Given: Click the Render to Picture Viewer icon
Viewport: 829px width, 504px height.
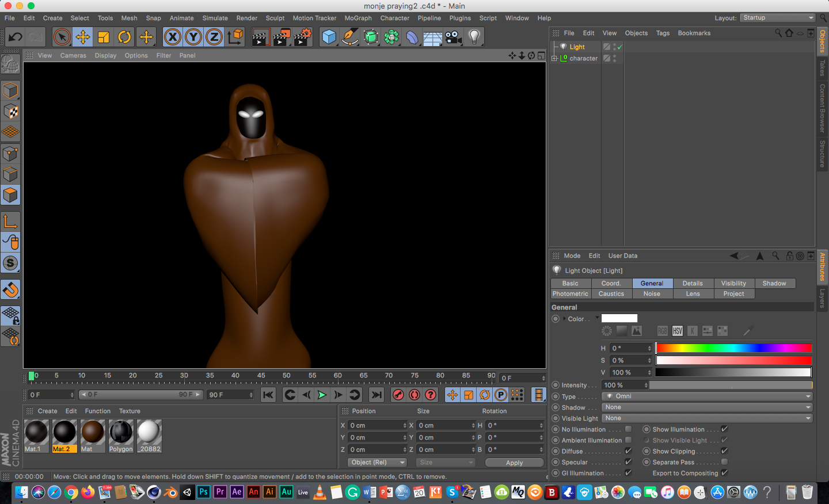Looking at the screenshot, I should (x=282, y=37).
